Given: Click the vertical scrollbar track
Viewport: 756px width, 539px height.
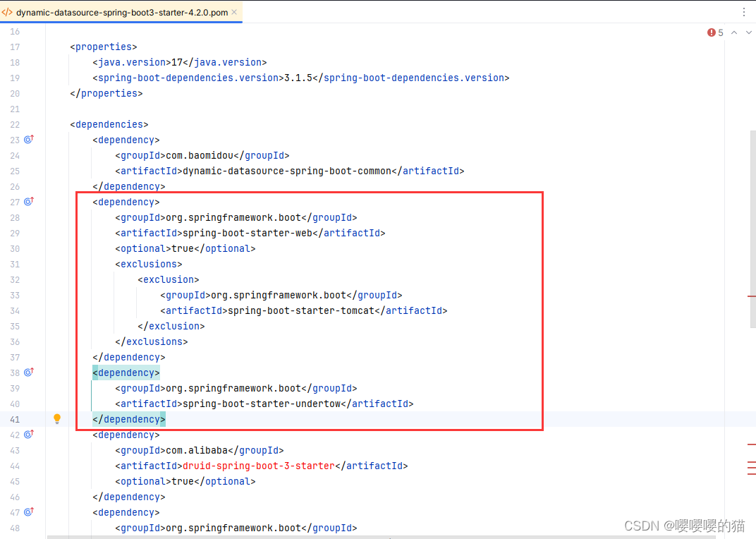Looking at the screenshot, I should (x=752, y=212).
